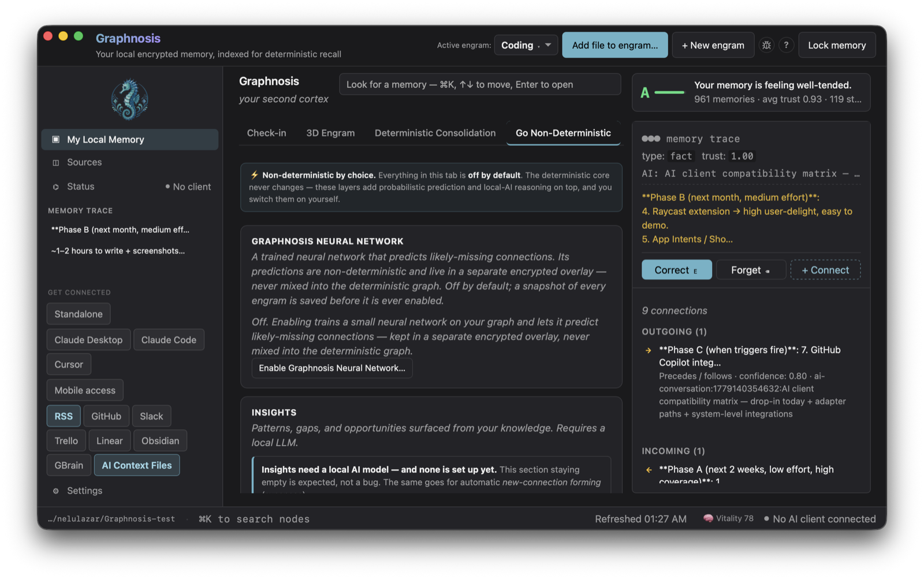Select the GBrain connector

coord(69,465)
